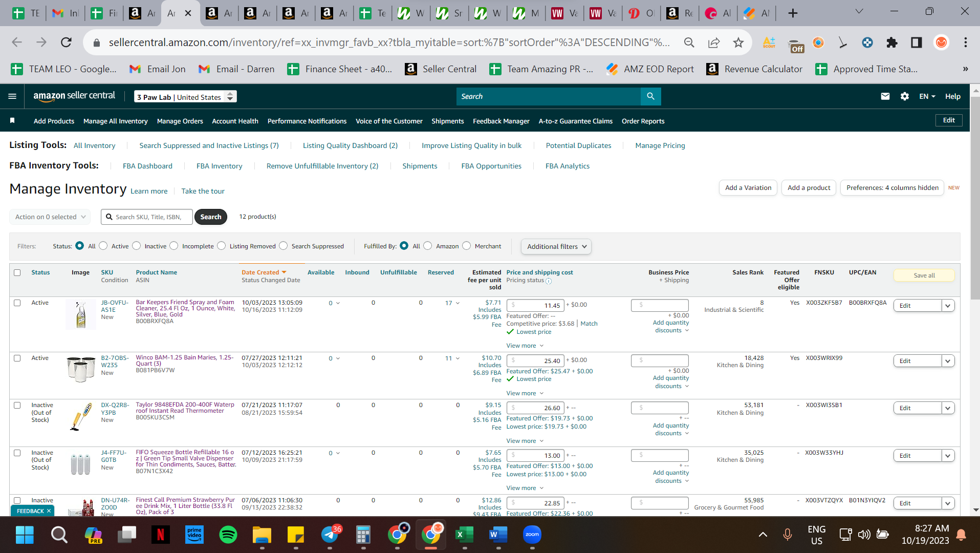Tick the select-all checkbox in the table header
980x553 pixels.
click(x=17, y=272)
